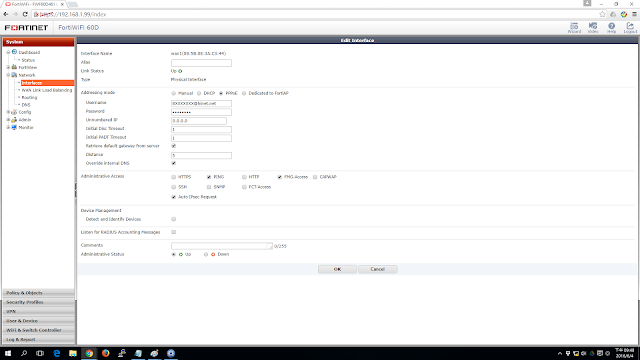Expand the FortiView tree node
Viewport: 640px width, 360px height.
[x=8, y=67]
